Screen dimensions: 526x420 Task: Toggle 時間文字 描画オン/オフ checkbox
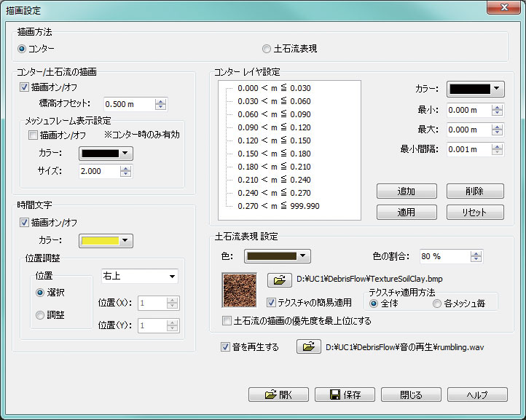click(24, 222)
